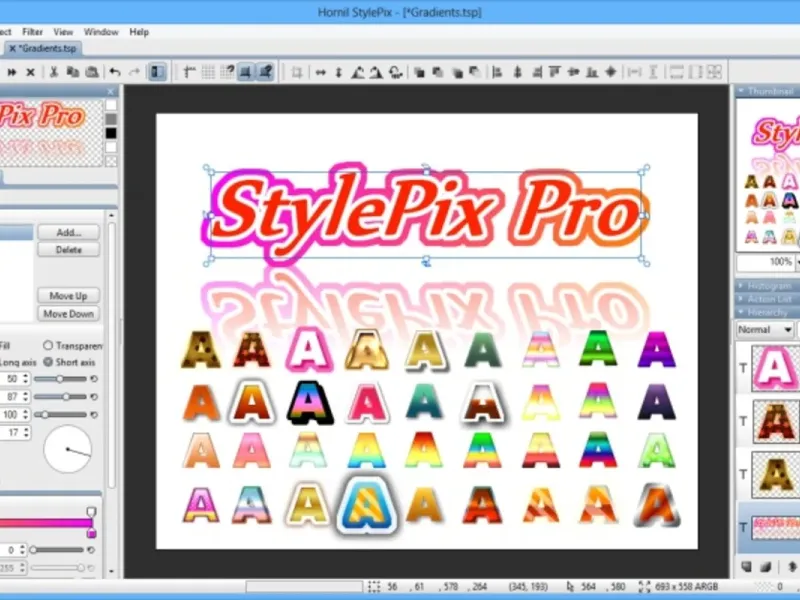
Task: Click the black swatch beside the preview
Action: [111, 133]
